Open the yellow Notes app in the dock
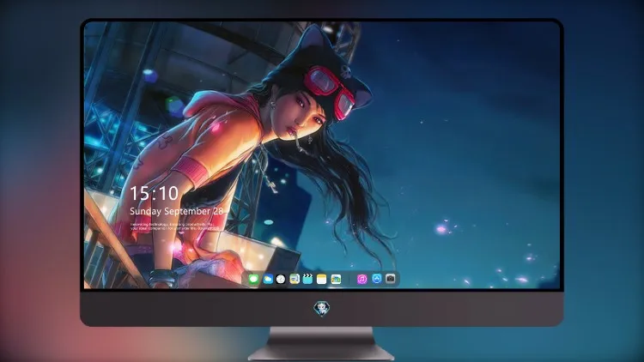The width and height of the screenshot is (644, 362). (322, 279)
